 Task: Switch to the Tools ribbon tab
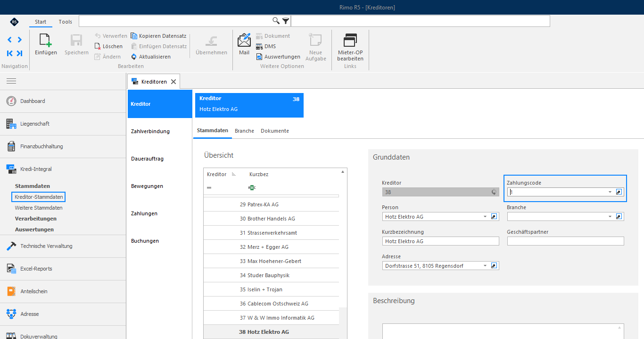tap(66, 22)
